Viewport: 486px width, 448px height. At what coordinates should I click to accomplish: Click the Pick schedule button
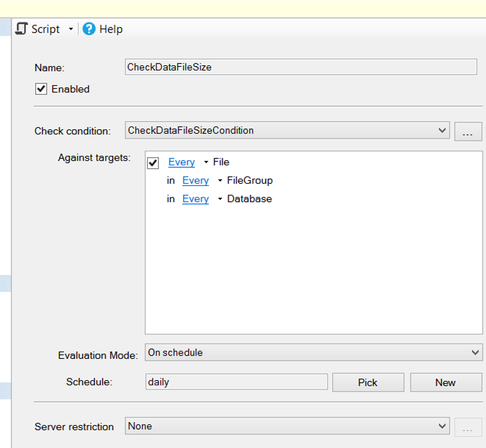coord(368,382)
